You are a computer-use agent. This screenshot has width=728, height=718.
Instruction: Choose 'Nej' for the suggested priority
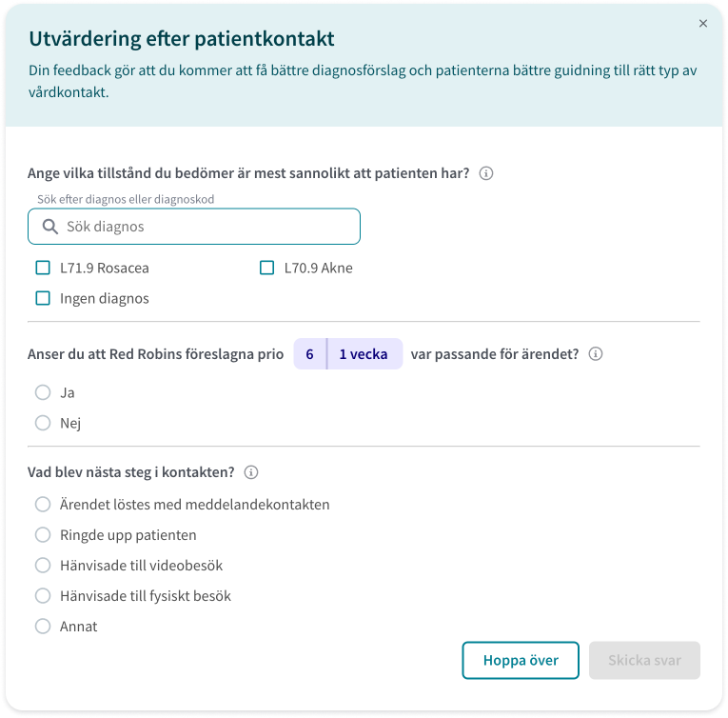43,423
